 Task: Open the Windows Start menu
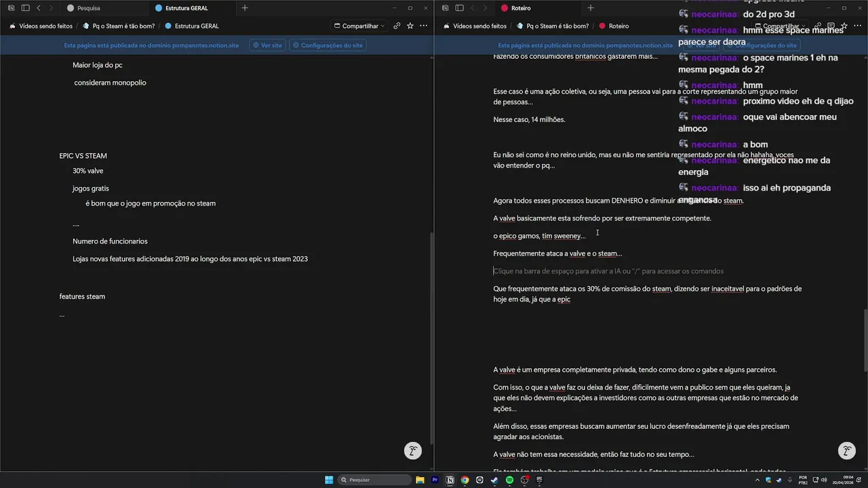click(x=329, y=480)
